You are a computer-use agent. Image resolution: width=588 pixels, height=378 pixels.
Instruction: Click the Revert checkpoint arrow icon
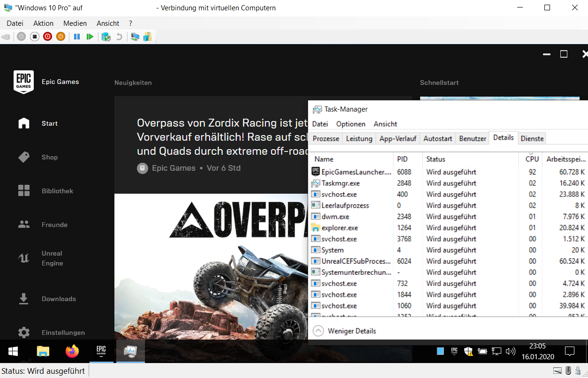[x=119, y=37]
